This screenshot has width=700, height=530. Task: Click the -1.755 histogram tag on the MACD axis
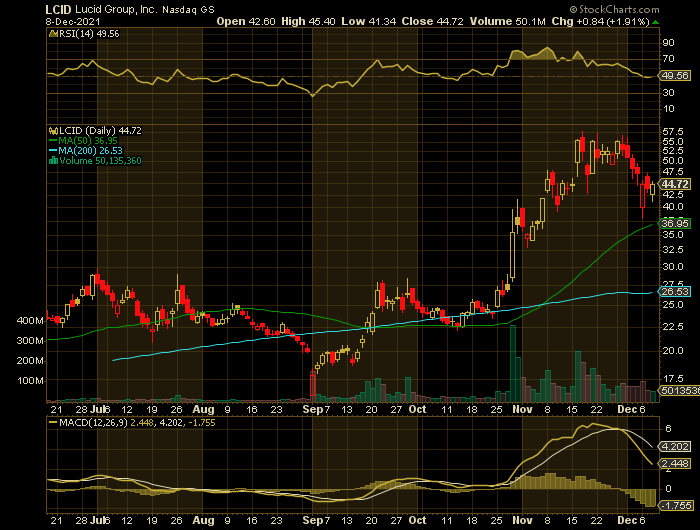click(x=676, y=505)
